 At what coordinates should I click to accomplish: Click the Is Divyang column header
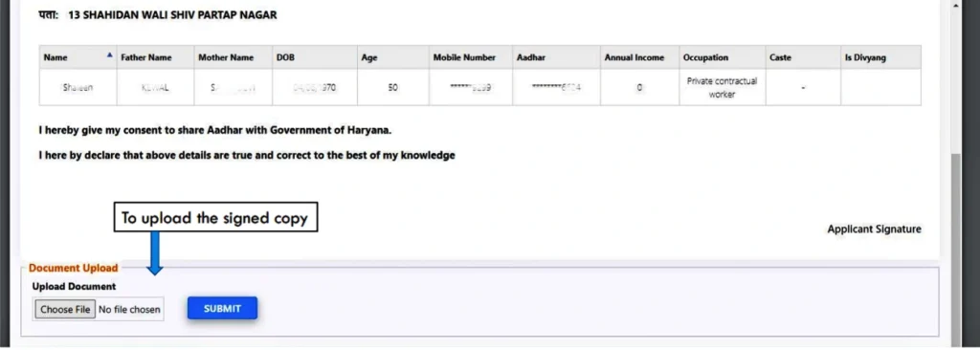click(880, 57)
